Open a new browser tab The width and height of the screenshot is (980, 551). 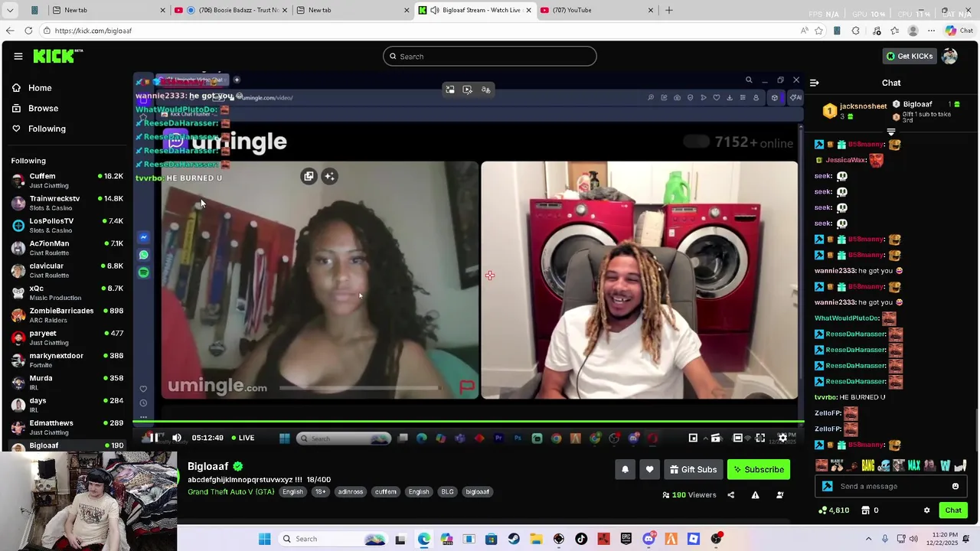[x=669, y=10]
